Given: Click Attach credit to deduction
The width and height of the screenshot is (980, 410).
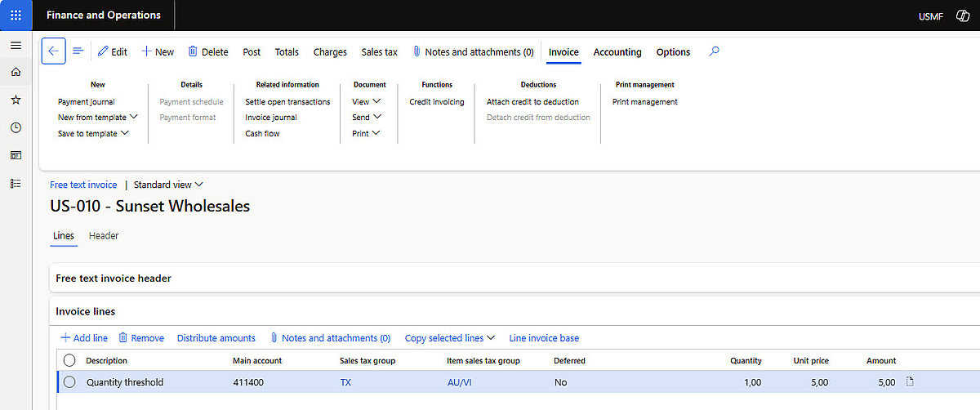Looking at the screenshot, I should click(x=532, y=102).
